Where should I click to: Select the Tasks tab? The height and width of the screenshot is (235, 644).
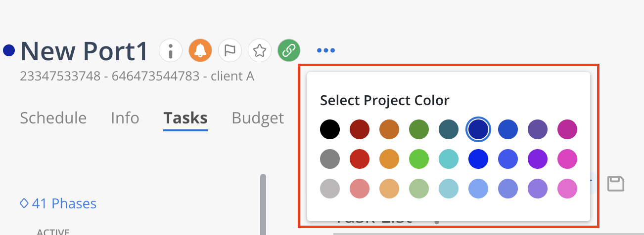point(185,118)
